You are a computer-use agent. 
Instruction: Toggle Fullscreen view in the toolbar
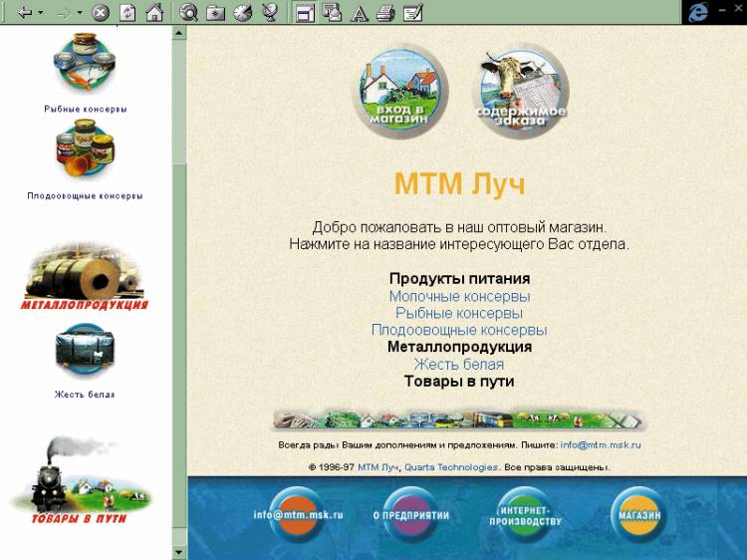305,13
